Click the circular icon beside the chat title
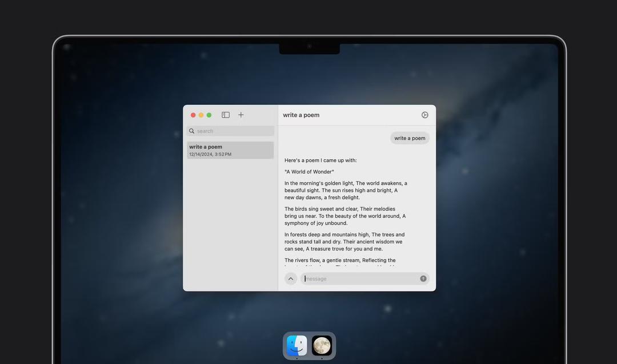This screenshot has height=364, width=617. coord(424,115)
